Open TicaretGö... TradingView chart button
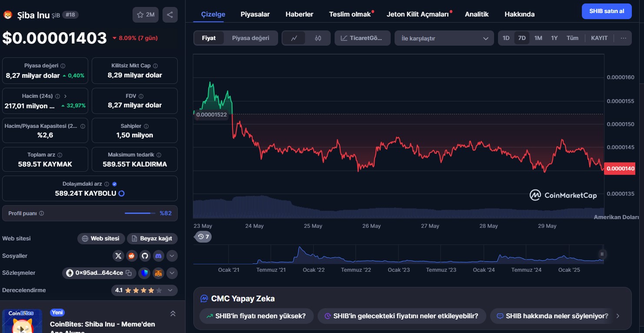The height and width of the screenshot is (333, 644). click(362, 38)
